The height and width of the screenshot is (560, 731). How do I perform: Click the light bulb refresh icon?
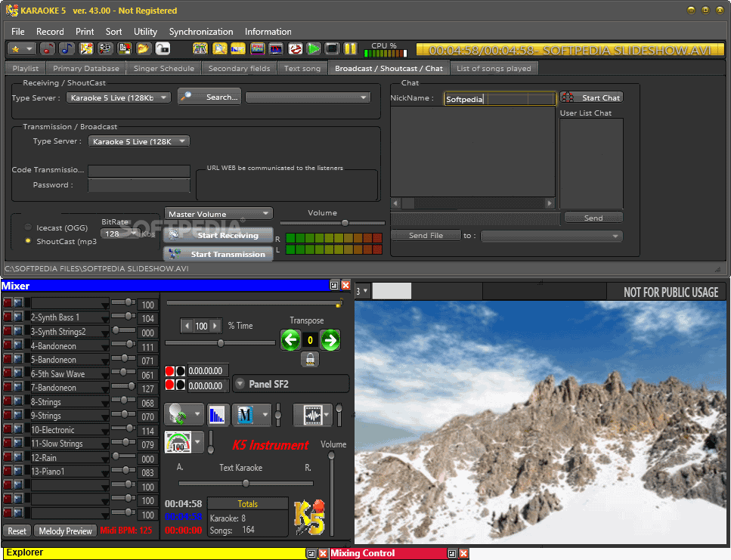pyautogui.click(x=178, y=414)
